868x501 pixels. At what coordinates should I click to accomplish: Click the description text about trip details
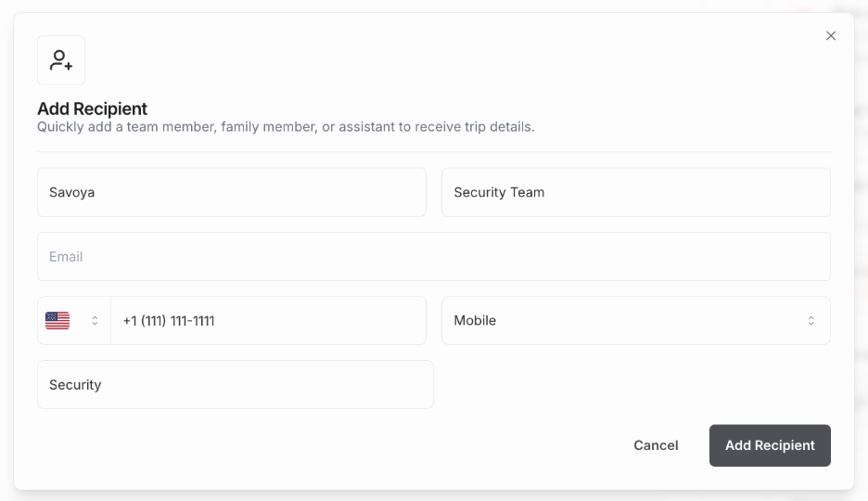coord(286,126)
